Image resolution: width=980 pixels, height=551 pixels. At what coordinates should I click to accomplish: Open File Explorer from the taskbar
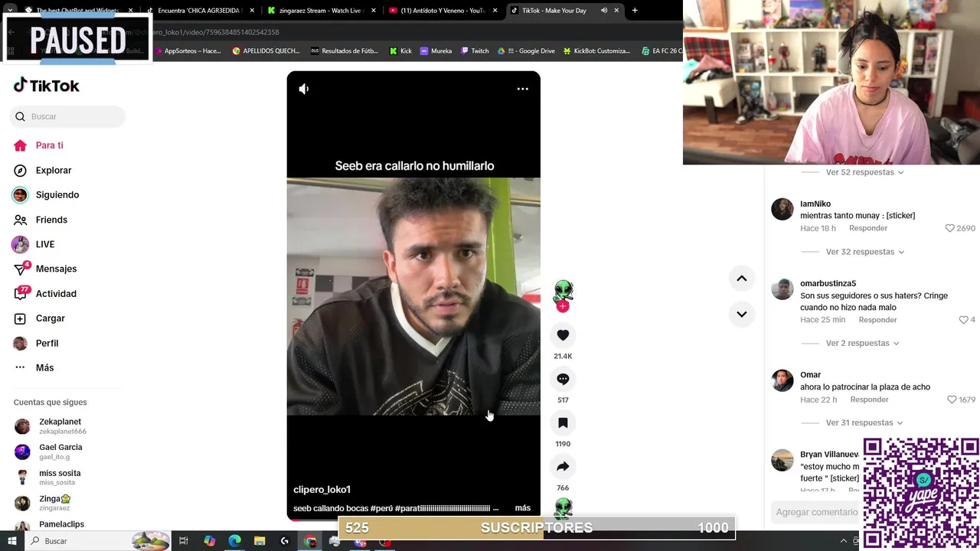260,540
